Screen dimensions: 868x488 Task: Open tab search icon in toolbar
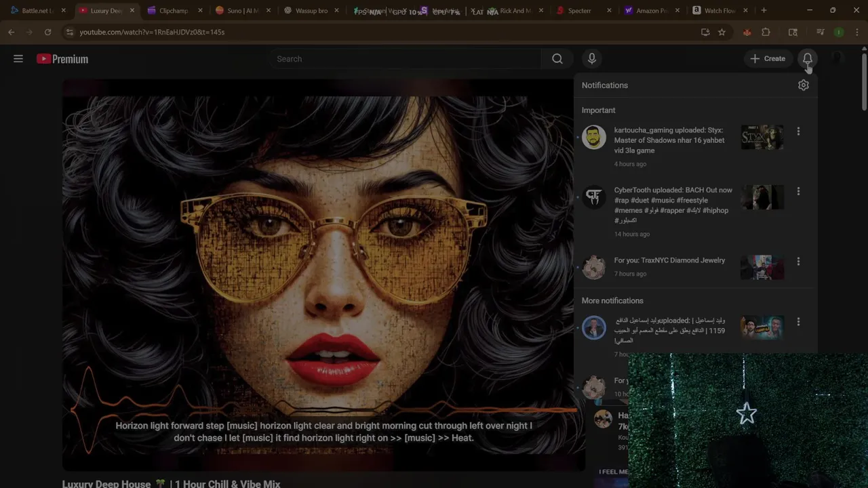[x=793, y=32]
